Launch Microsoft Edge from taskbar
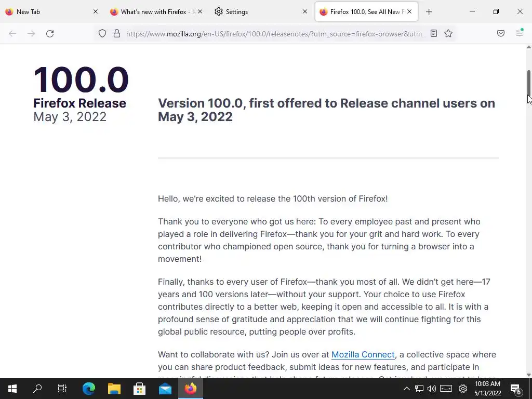Viewport: 532px width, 399px height. pyautogui.click(x=88, y=389)
